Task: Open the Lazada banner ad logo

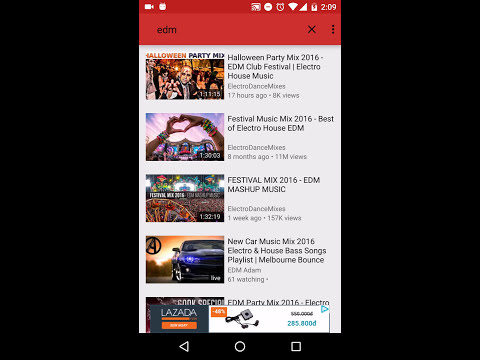Action: 179,313
